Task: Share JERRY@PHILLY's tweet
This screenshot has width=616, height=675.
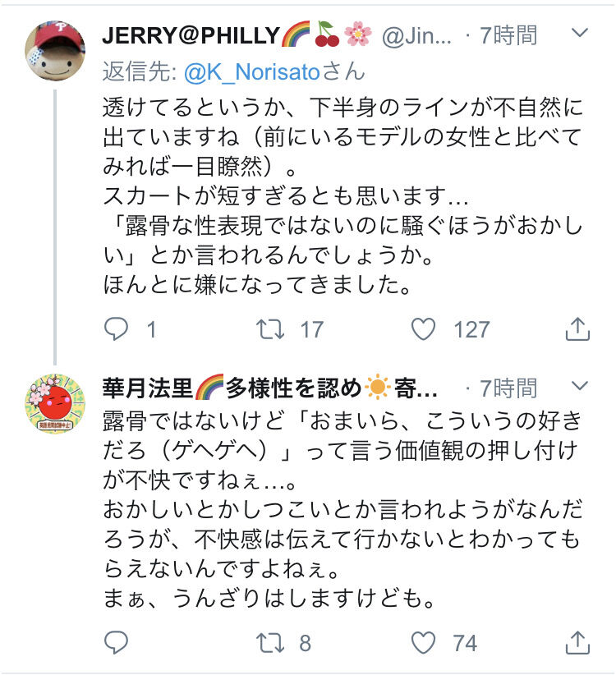Action: pos(577,329)
